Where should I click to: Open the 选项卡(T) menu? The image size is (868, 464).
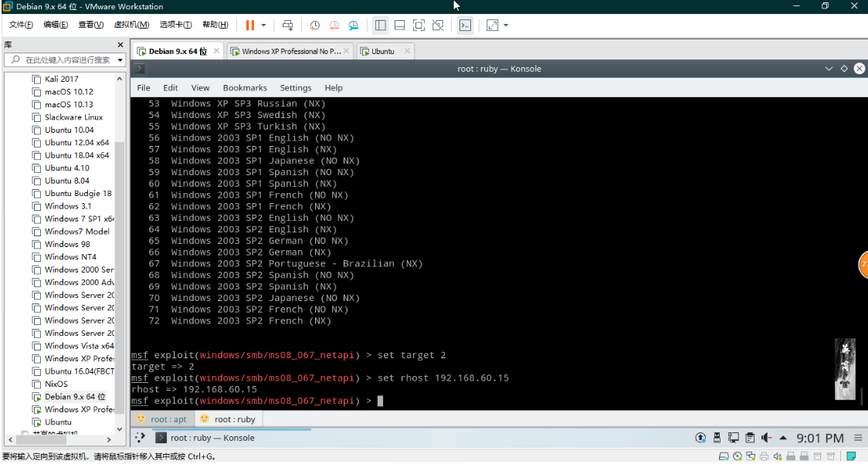pyautogui.click(x=175, y=25)
